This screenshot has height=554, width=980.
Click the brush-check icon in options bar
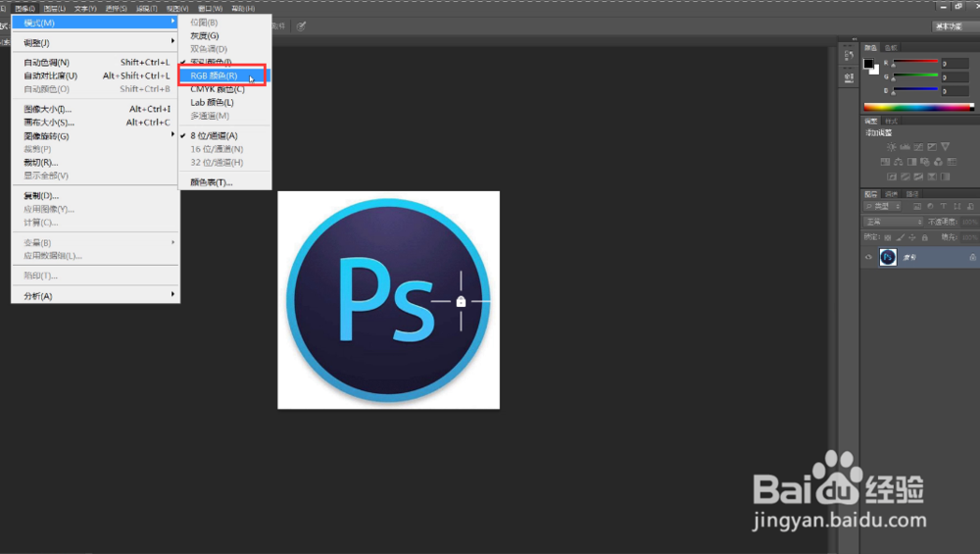click(x=301, y=26)
